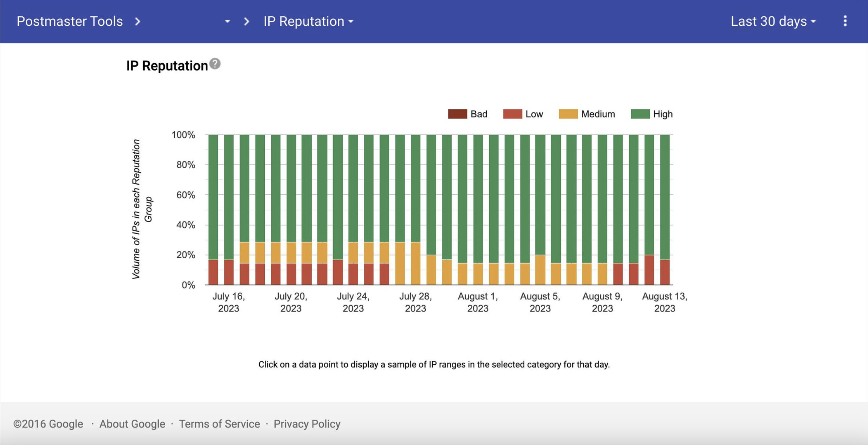Click the IP Reputation help question mark icon

[215, 64]
